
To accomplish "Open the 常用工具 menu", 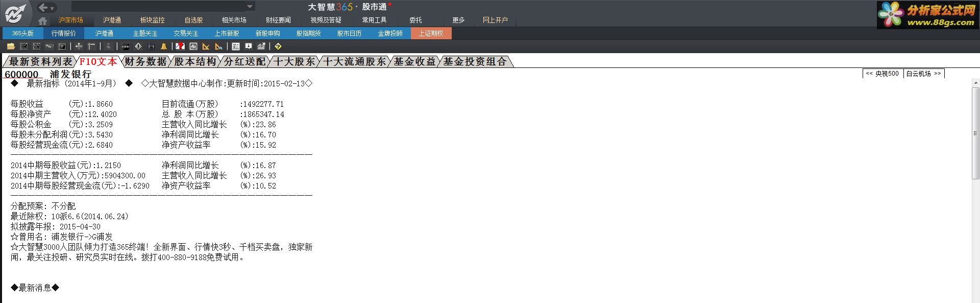I will point(374,20).
